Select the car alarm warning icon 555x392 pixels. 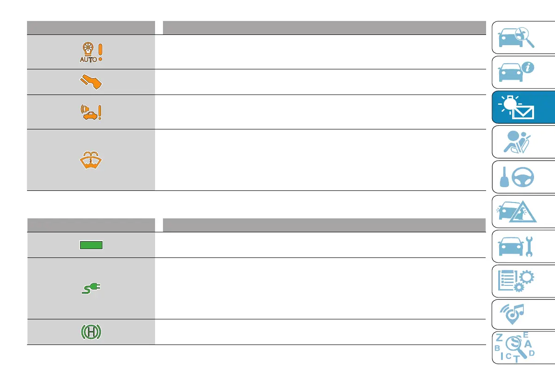coord(90,112)
